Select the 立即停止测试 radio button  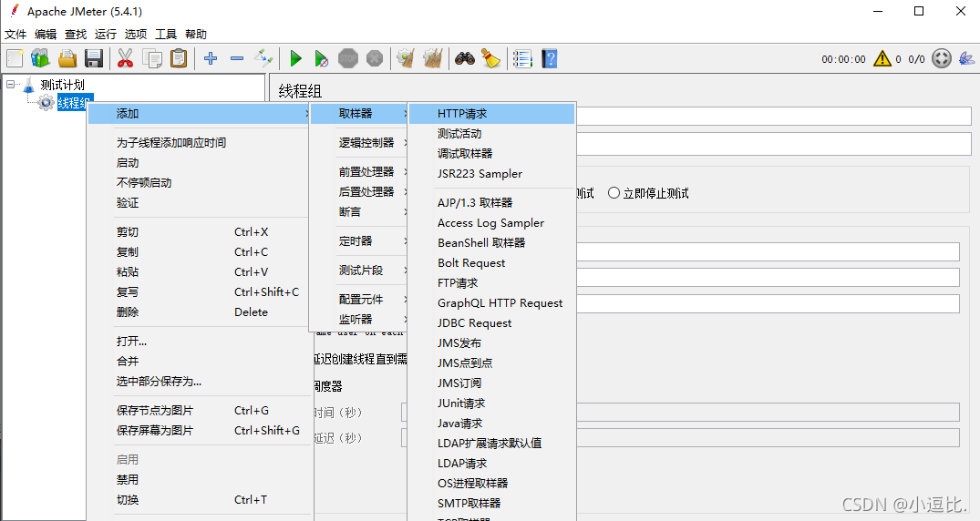(x=614, y=193)
